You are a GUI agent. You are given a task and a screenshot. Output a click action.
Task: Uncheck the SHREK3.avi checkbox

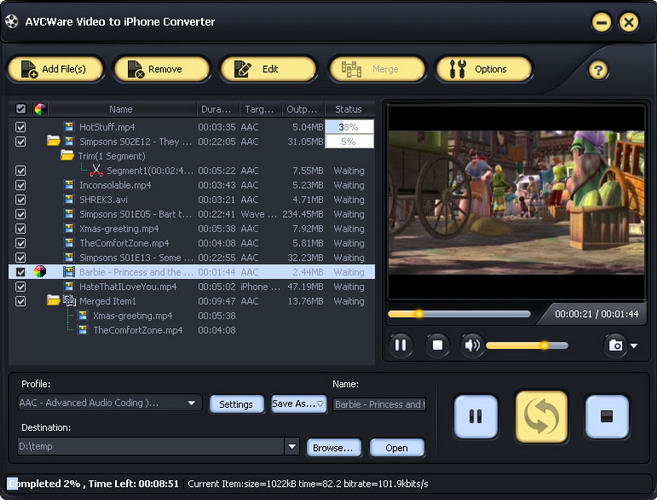(x=21, y=199)
